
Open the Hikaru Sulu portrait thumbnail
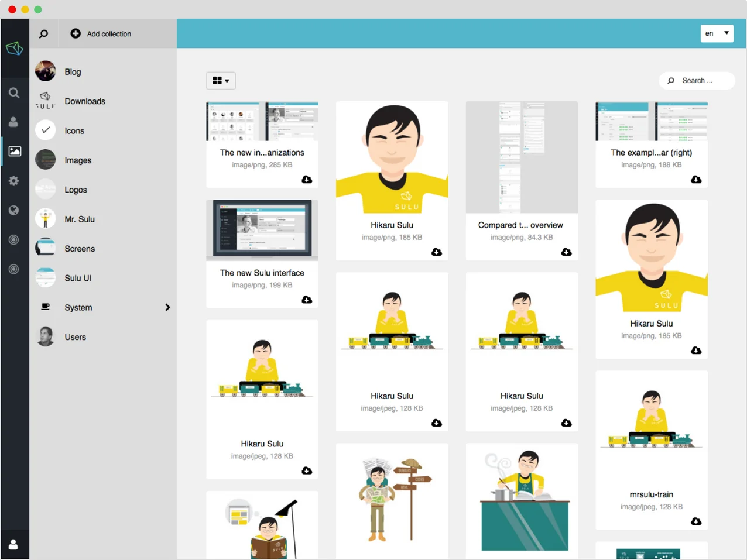pyautogui.click(x=392, y=156)
